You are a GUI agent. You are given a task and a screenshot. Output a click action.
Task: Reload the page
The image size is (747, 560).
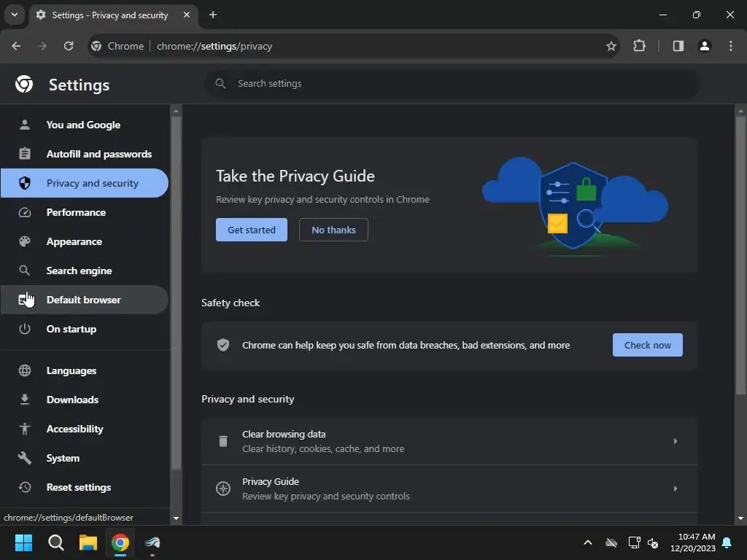point(69,46)
